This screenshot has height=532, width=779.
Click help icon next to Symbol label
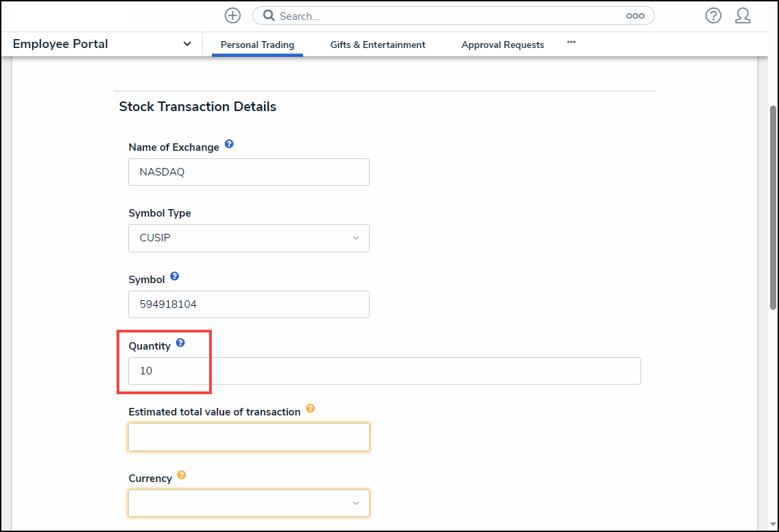pos(175,277)
